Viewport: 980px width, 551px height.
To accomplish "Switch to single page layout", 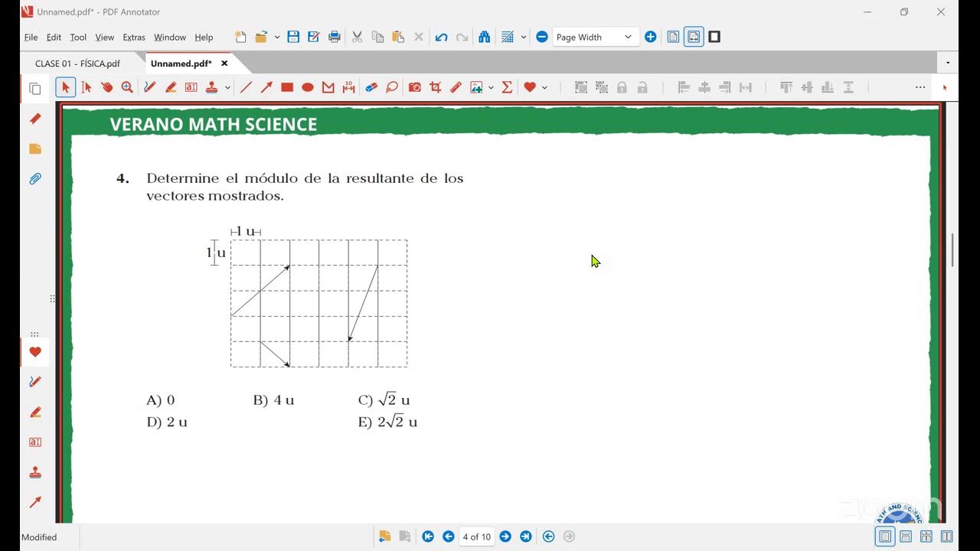I will [885, 536].
